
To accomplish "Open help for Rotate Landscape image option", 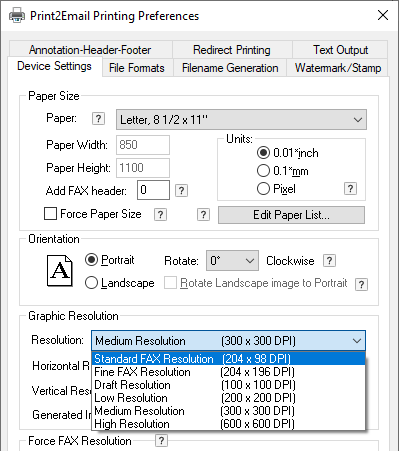I will point(362,285).
